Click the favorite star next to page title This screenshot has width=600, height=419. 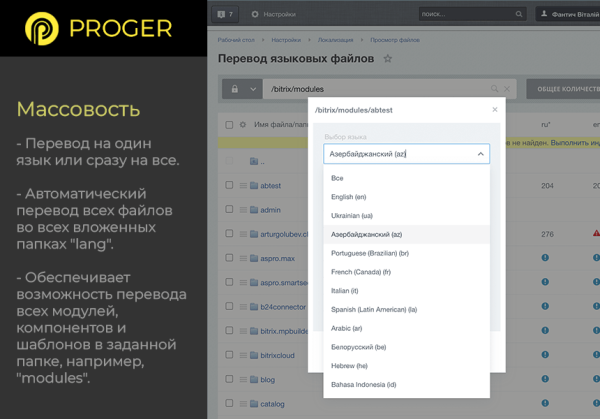[388, 59]
